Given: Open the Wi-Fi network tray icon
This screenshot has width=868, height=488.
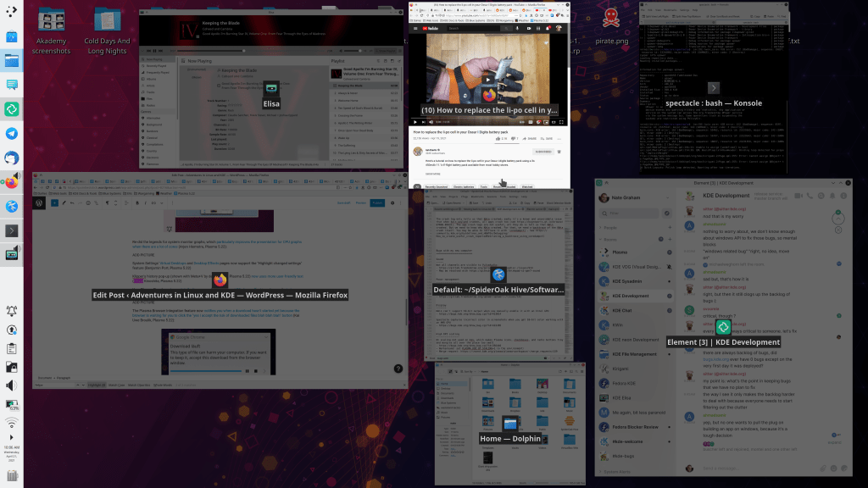Looking at the screenshot, I should 13,423.
